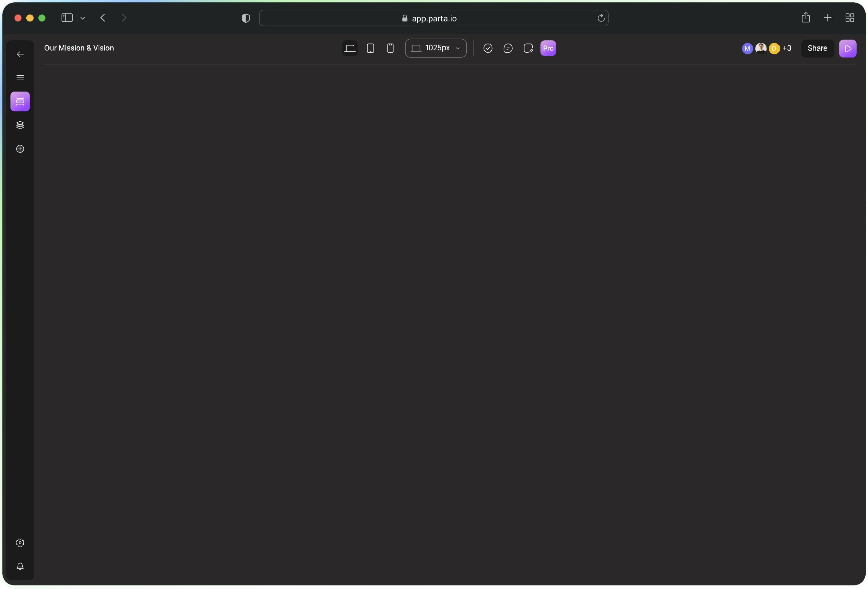Click the Share button
The height and width of the screenshot is (589, 868).
[x=817, y=48]
